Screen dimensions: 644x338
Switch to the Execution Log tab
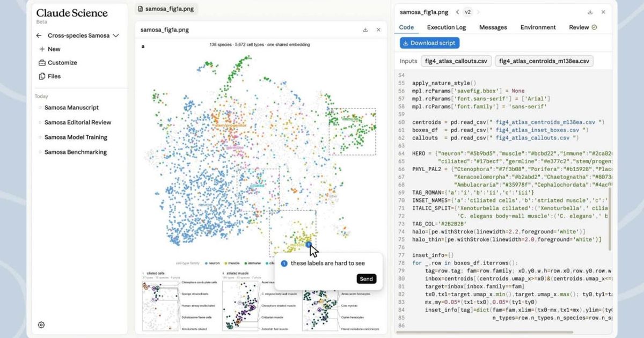447,27
